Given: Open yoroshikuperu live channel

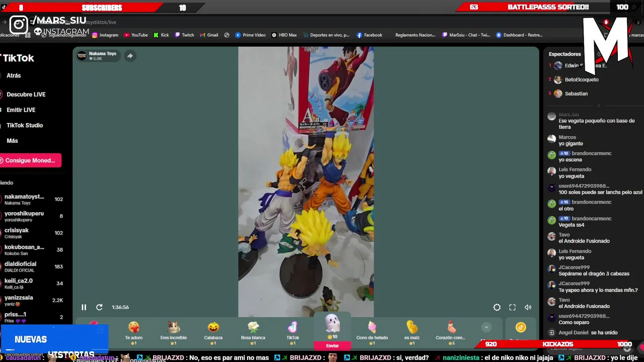Looking at the screenshot, I should point(33,216).
